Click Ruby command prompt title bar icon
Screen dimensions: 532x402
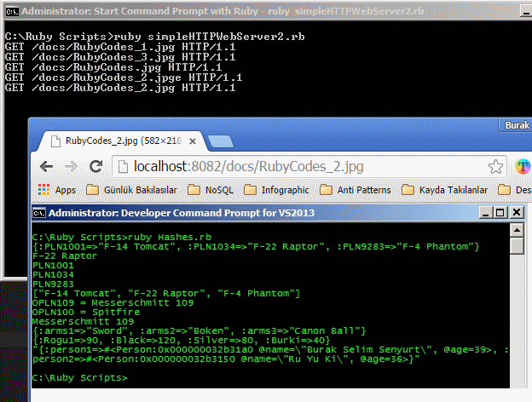click(12, 12)
